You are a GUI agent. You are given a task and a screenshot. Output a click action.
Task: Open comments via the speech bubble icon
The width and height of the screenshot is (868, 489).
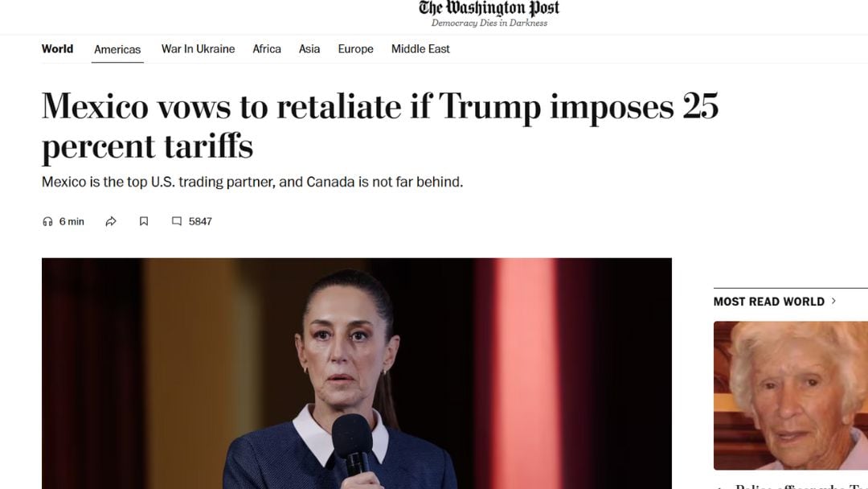[x=177, y=221]
